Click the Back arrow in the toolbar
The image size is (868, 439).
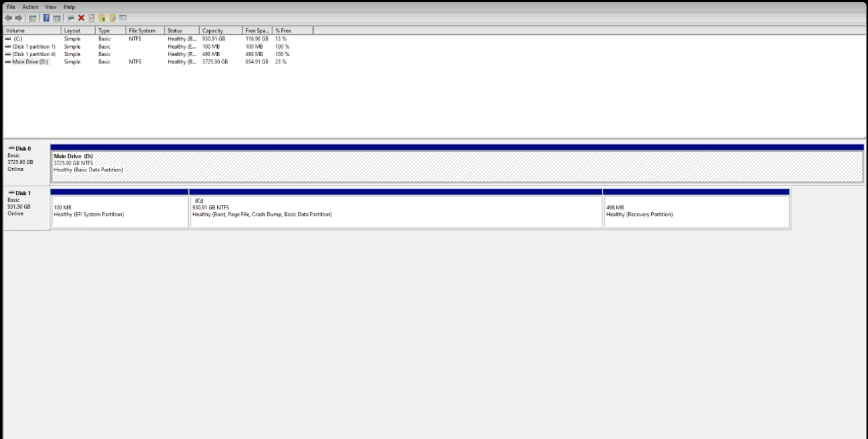coord(8,18)
